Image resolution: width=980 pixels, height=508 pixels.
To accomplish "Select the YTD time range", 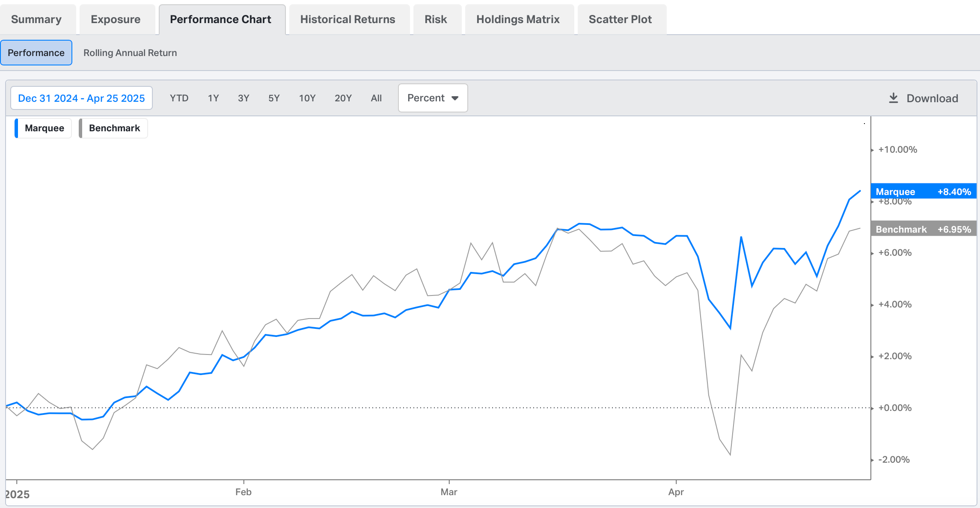I will click(179, 98).
